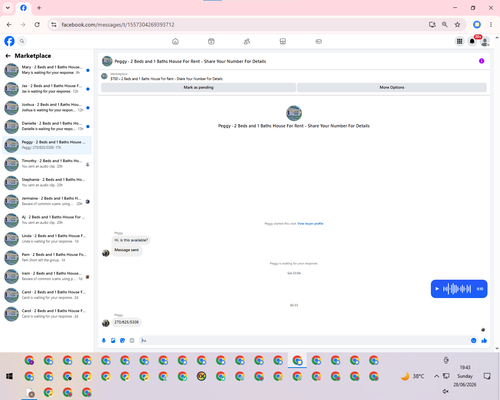Choose a sticker from the composer
This screenshot has height=400, width=500.
(x=122, y=340)
